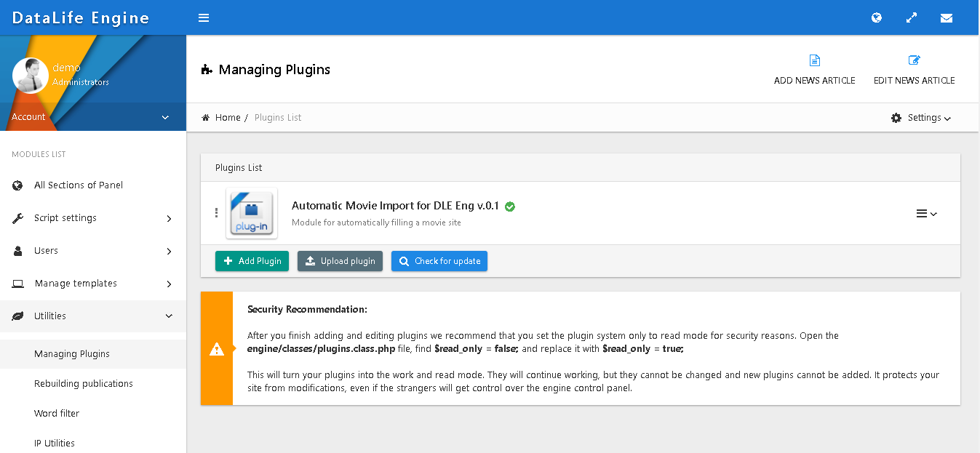Click the green check status icon

[x=510, y=207]
